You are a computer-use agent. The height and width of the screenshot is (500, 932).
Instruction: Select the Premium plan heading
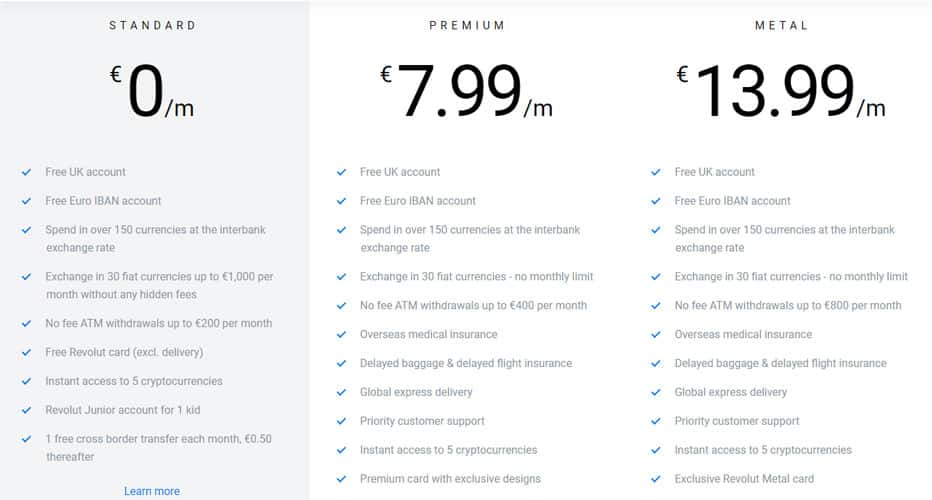(467, 26)
